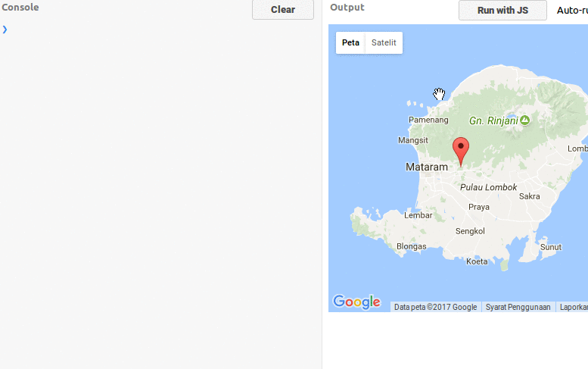Viewport: 588px width, 369px height.
Task: Open the Google logo link on map
Action: click(x=356, y=302)
